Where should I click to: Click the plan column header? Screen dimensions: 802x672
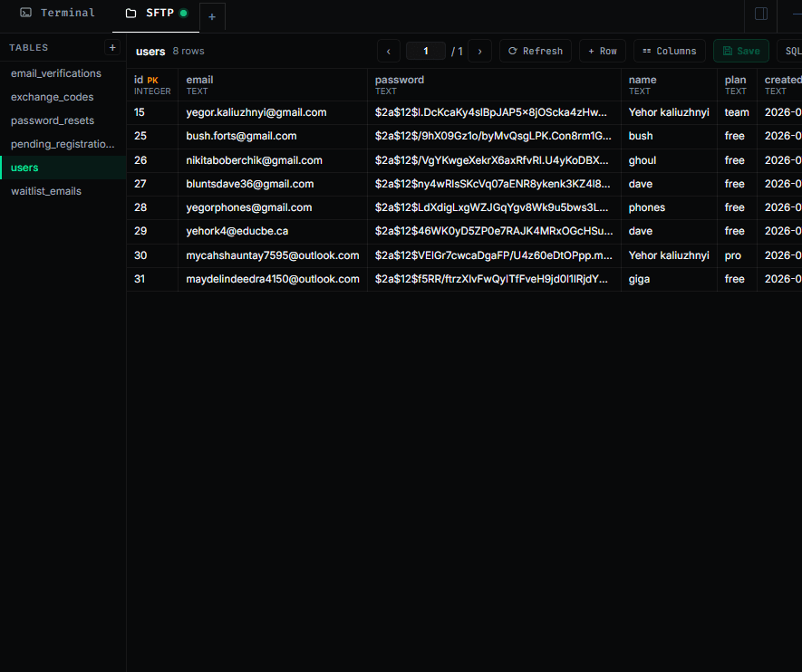click(737, 85)
